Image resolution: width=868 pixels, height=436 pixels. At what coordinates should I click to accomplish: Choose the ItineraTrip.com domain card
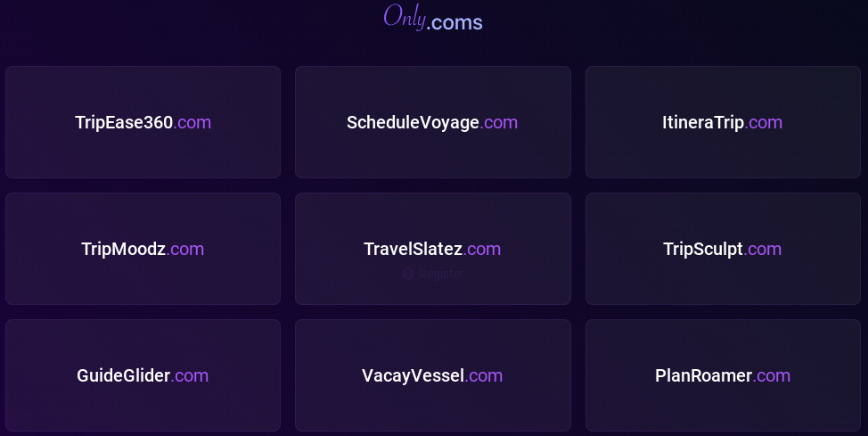722,122
